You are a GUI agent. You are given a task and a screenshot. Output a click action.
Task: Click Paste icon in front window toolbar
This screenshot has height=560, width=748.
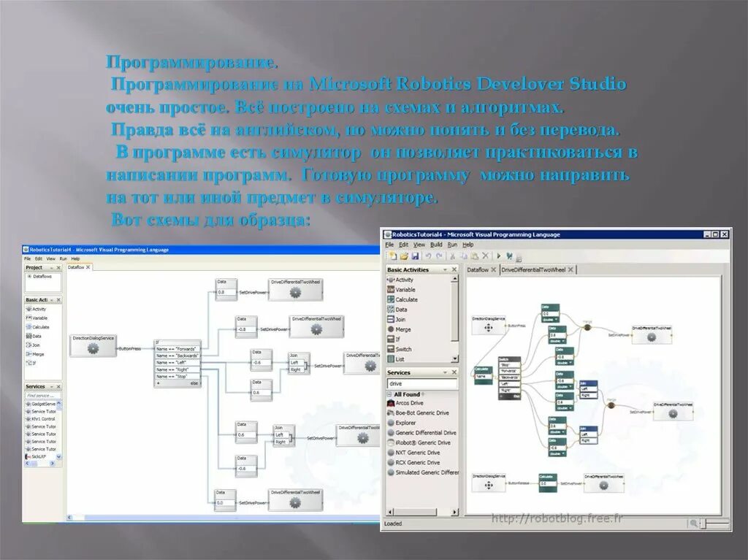pyautogui.click(x=475, y=256)
